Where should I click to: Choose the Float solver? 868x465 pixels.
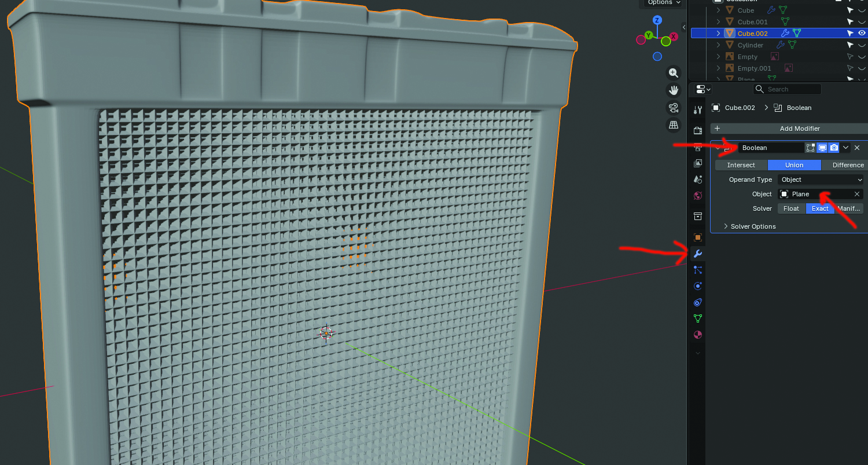pos(792,208)
